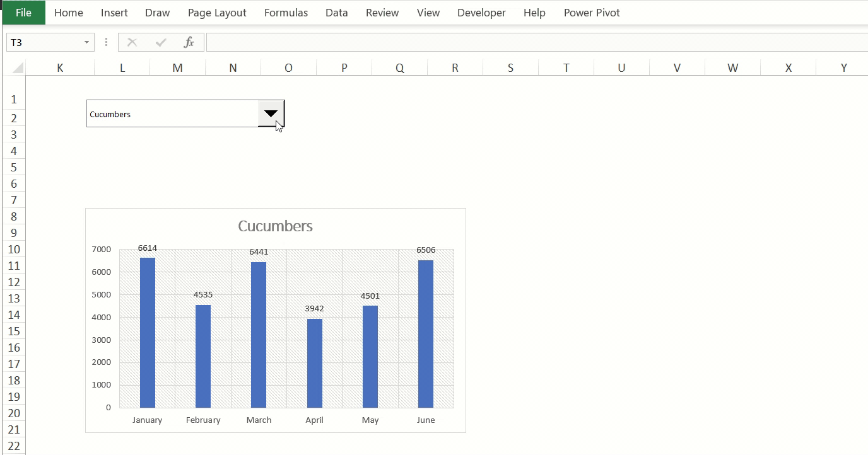Click the 7000 vertical axis value
868x455 pixels.
[102, 249]
